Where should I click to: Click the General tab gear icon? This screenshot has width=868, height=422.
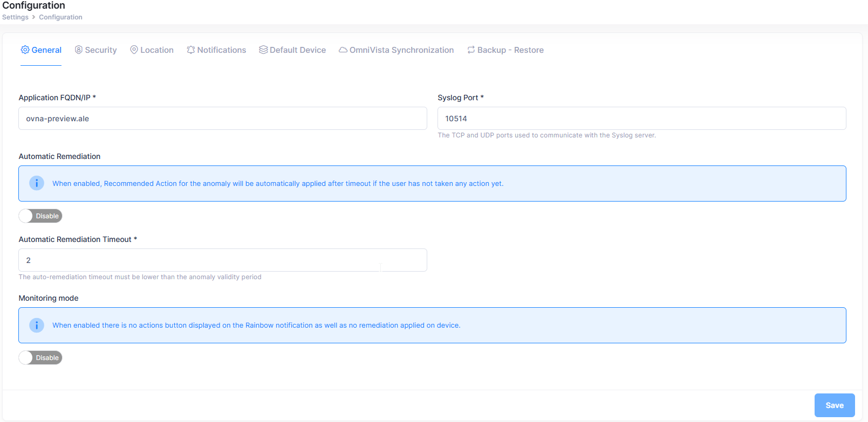click(25, 50)
